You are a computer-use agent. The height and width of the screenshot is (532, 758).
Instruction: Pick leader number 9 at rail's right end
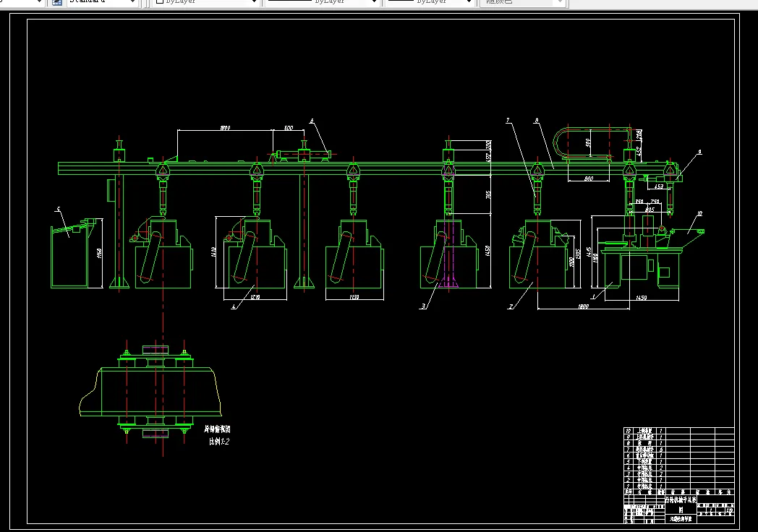(x=699, y=152)
